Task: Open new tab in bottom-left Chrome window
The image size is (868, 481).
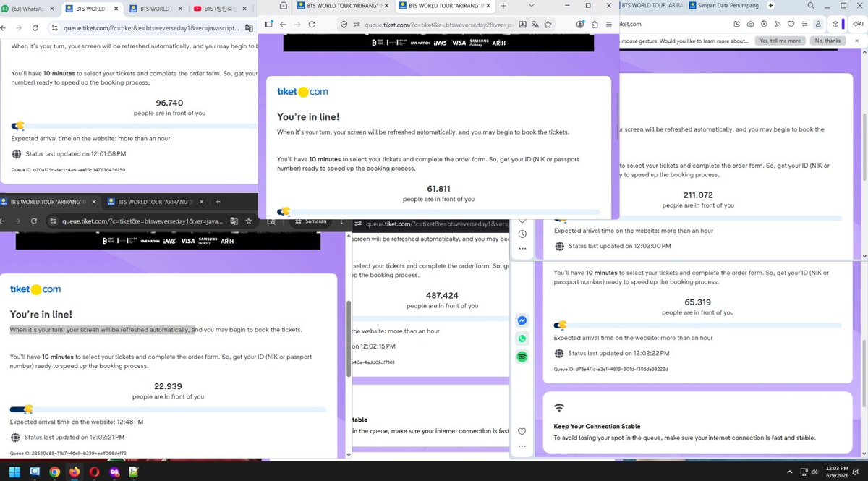Action: tap(218, 202)
